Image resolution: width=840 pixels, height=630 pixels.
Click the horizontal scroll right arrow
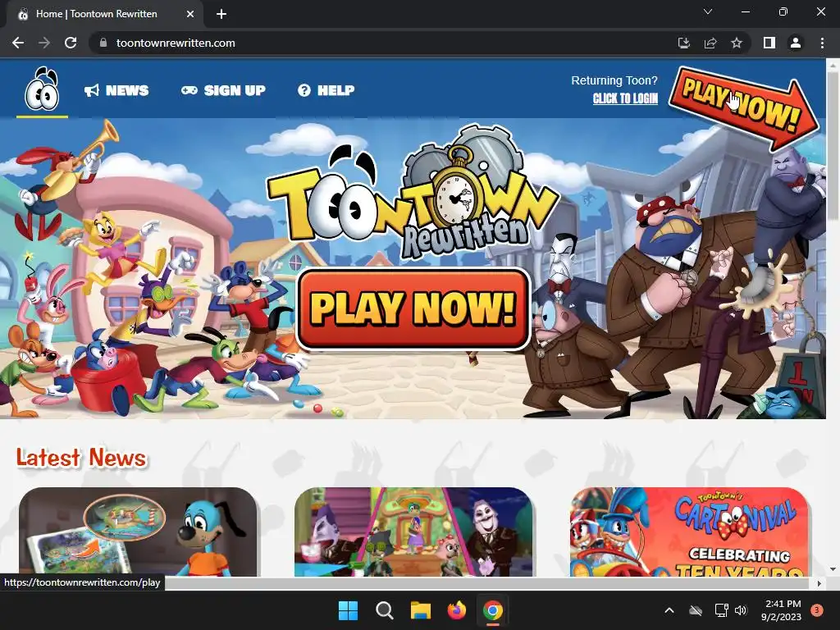tap(819, 583)
